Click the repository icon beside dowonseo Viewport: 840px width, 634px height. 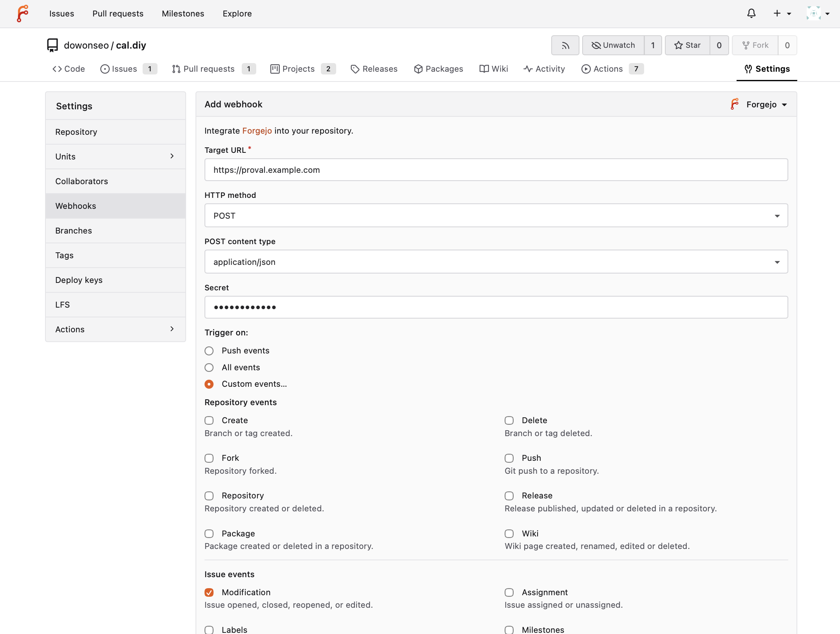52,45
